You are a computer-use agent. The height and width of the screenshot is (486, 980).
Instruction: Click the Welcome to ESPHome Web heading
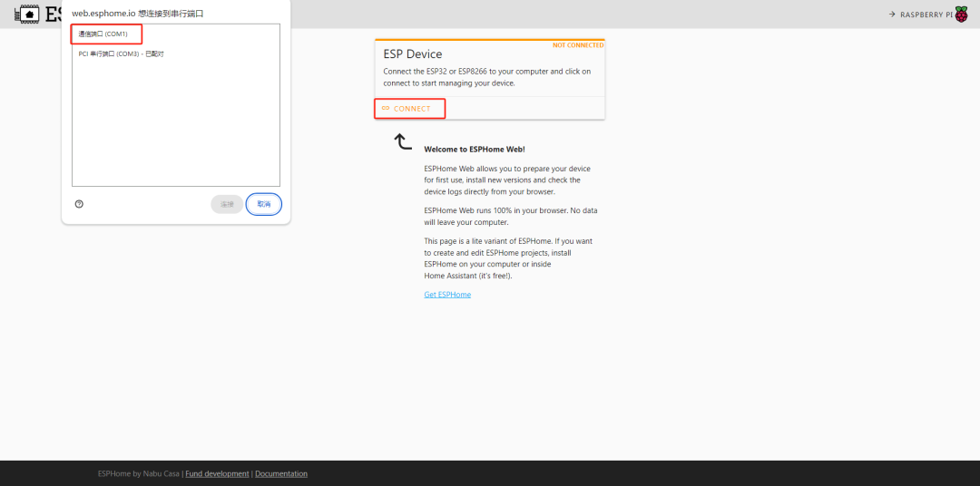[475, 150]
